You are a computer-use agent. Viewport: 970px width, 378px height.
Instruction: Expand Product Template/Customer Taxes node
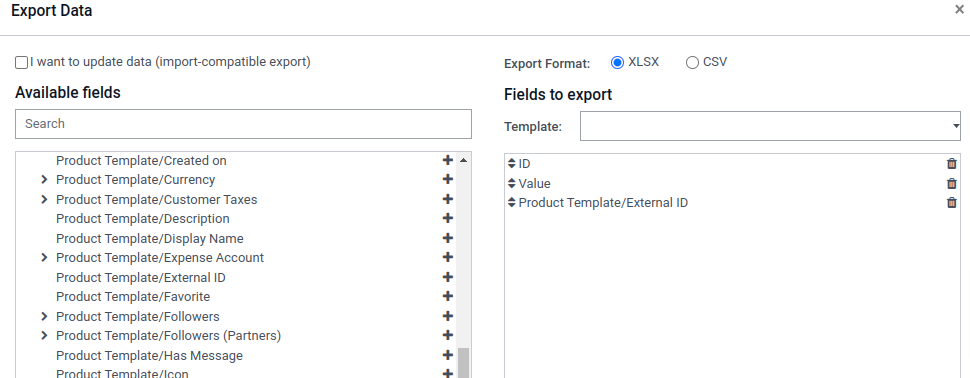[44, 199]
